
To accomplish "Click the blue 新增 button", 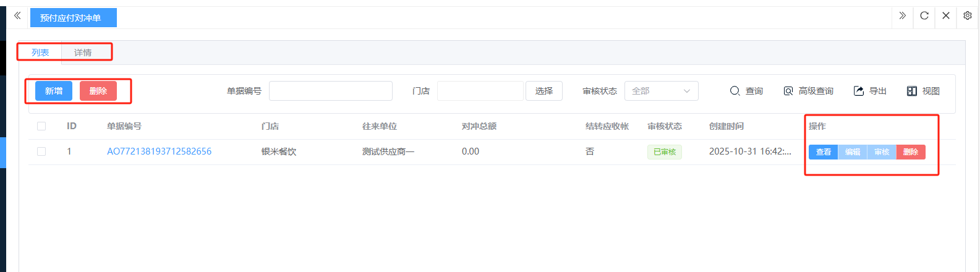I will pyautogui.click(x=54, y=91).
